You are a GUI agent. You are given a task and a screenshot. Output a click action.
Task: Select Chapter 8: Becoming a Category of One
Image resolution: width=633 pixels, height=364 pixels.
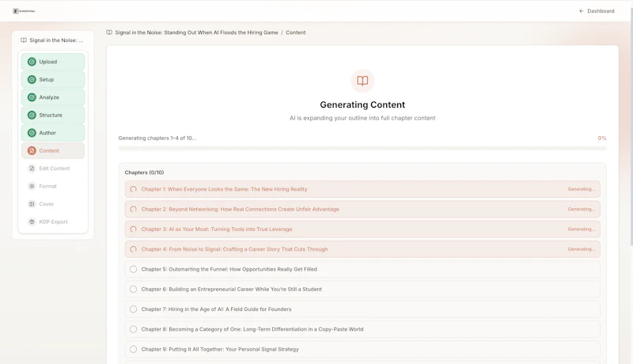(362, 329)
